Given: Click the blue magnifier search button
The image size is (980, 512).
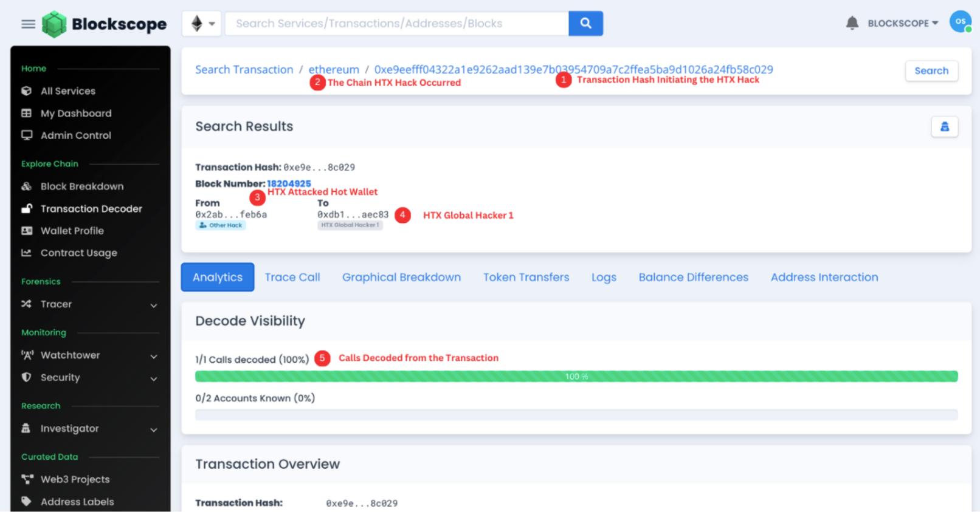Looking at the screenshot, I should [x=585, y=23].
